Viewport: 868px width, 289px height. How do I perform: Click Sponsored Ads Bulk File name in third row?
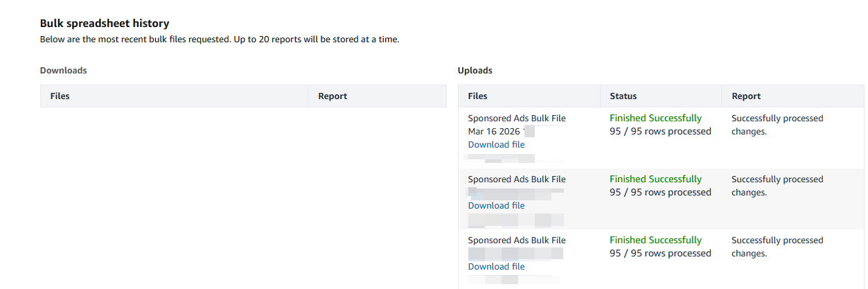(x=517, y=240)
